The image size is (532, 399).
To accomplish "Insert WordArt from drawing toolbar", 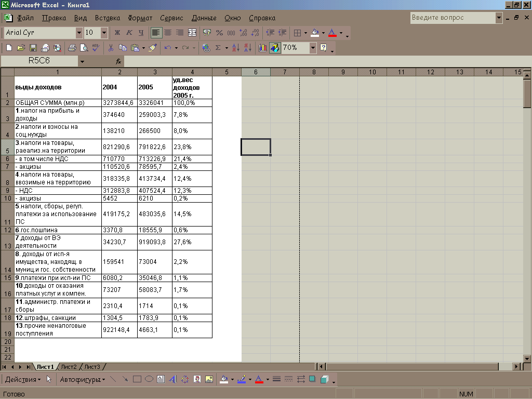I will pos(172,379).
